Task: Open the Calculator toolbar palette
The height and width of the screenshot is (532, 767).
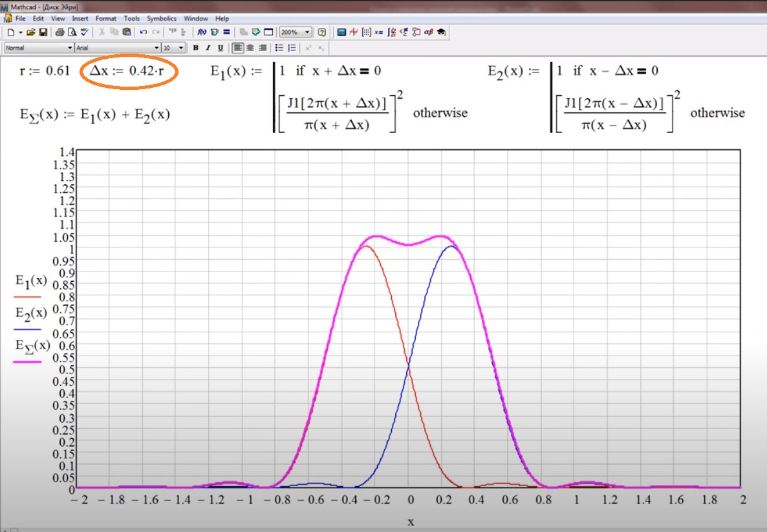Action: click(341, 32)
